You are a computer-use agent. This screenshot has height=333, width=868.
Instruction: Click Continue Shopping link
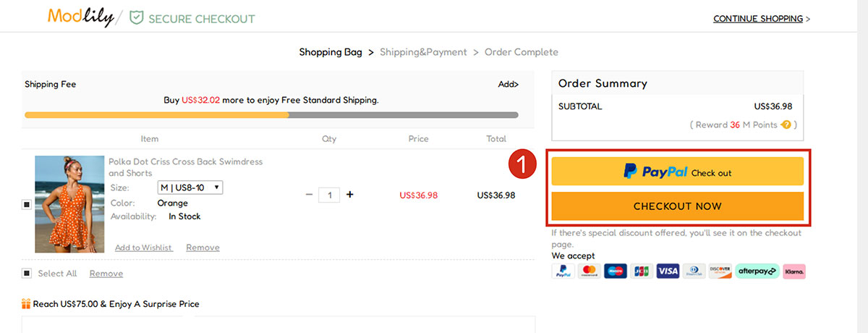click(761, 19)
